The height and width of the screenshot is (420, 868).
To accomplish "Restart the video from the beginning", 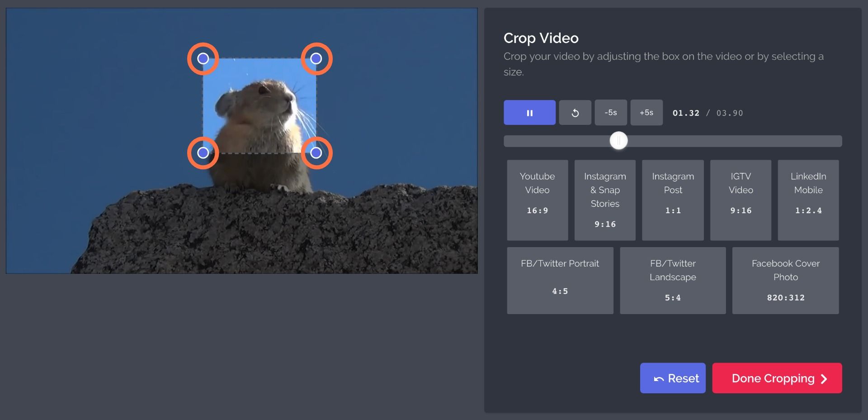I will tap(575, 112).
